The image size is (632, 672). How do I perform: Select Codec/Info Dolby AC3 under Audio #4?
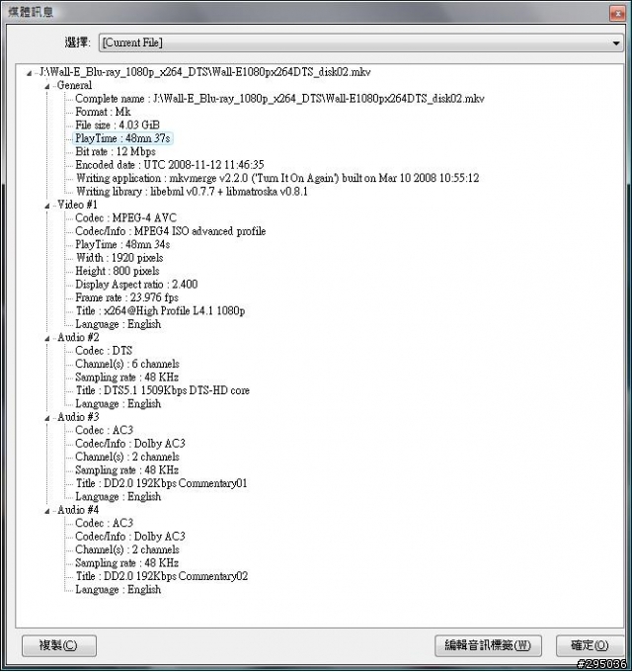pos(130,537)
